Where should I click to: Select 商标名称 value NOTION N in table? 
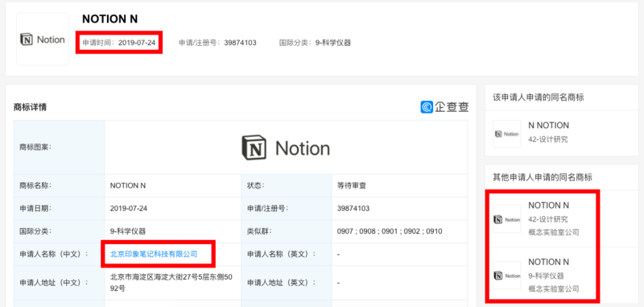(128, 186)
